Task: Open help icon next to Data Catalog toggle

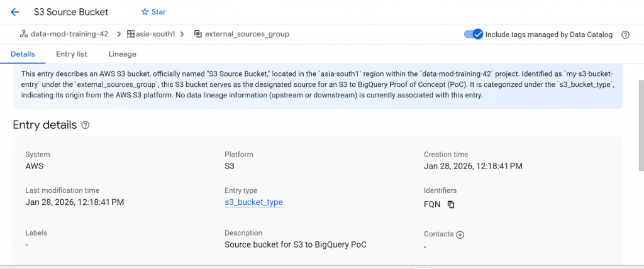Action: pyautogui.click(x=625, y=35)
